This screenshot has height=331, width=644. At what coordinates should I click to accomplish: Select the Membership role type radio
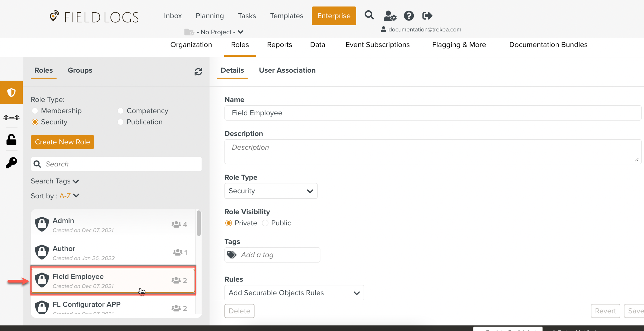click(35, 111)
